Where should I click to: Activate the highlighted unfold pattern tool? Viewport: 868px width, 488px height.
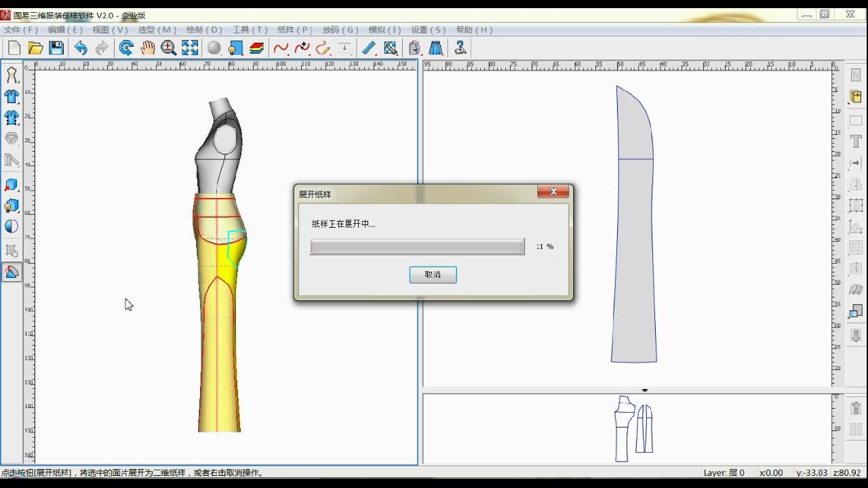(11, 271)
